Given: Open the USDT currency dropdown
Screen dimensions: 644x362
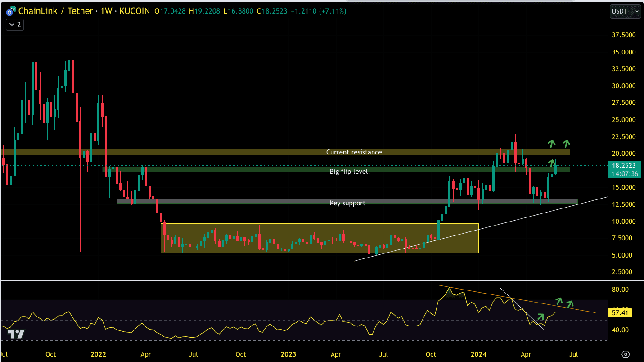Looking at the screenshot, I should click(x=625, y=11).
